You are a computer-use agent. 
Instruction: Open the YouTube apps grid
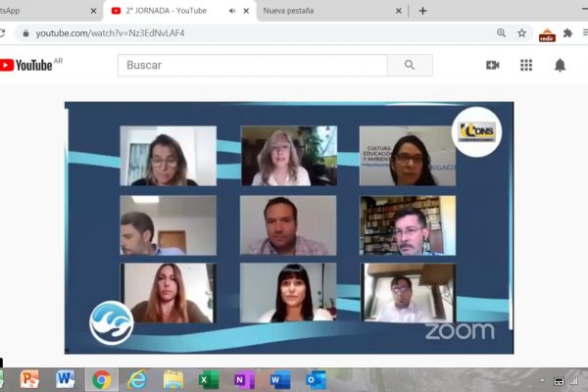click(x=526, y=66)
